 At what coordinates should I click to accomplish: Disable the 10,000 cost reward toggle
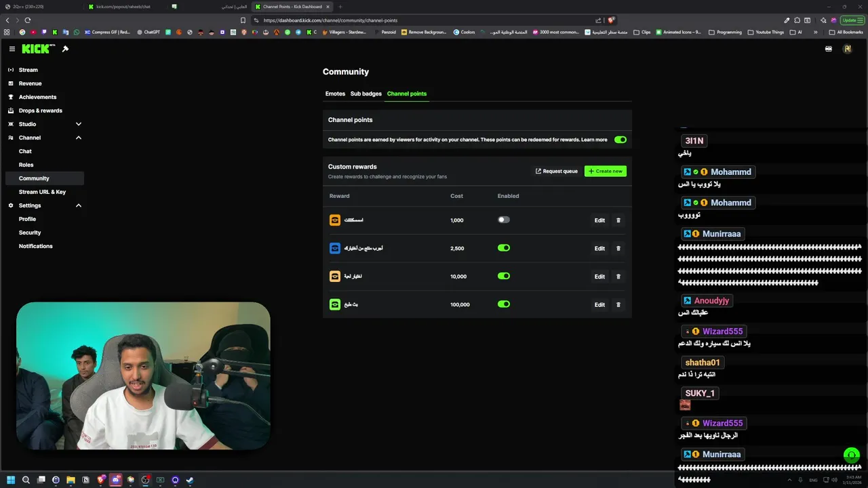(x=504, y=276)
